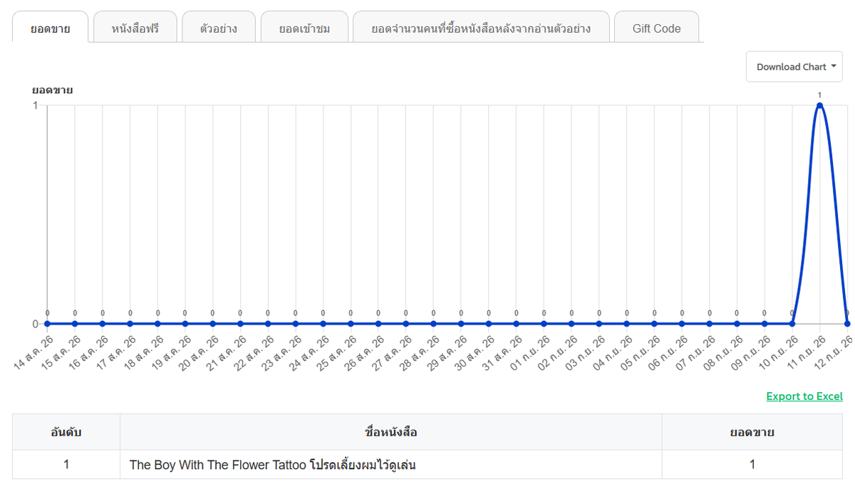Select the book title The Boy With The Flower Tattoo
The image size is (855, 504).
click(272, 465)
